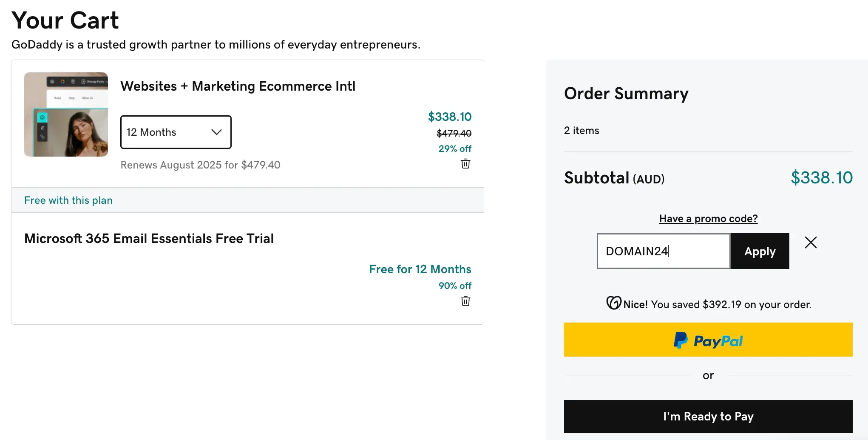
Task: Click the Have a promo code? link
Action: click(708, 219)
